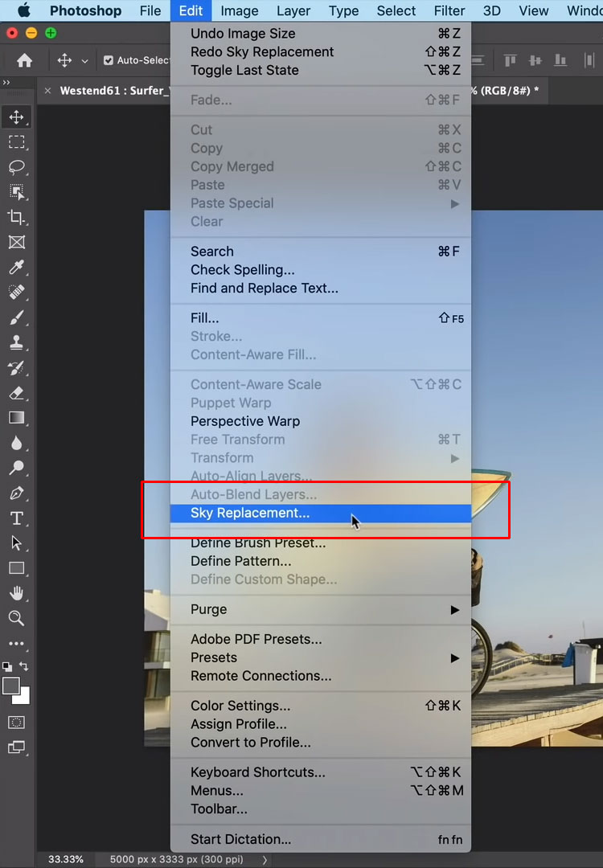Choose the Horizontal Type tool
The width and height of the screenshot is (603, 868).
click(16, 518)
